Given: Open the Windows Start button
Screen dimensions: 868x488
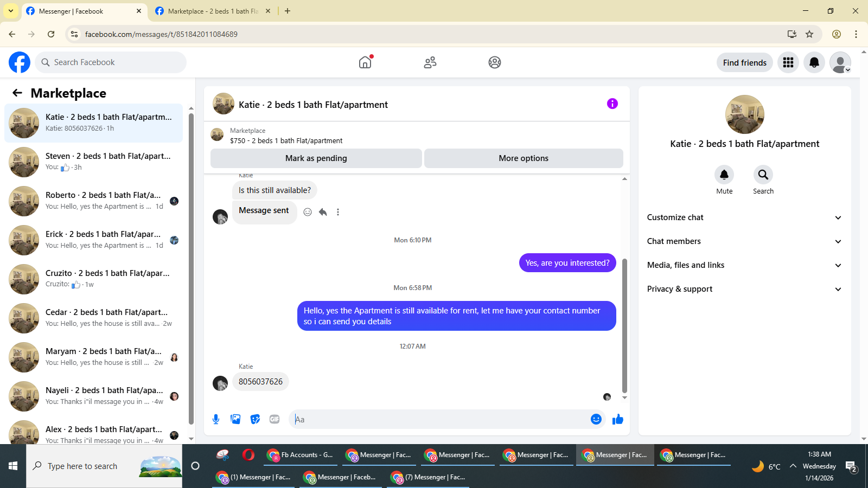Looking at the screenshot, I should 13,466.
